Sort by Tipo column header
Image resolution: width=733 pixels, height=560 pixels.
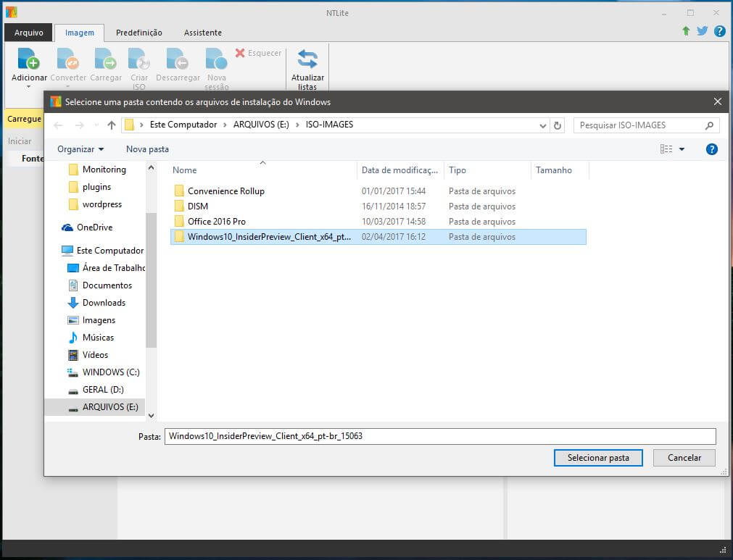487,170
